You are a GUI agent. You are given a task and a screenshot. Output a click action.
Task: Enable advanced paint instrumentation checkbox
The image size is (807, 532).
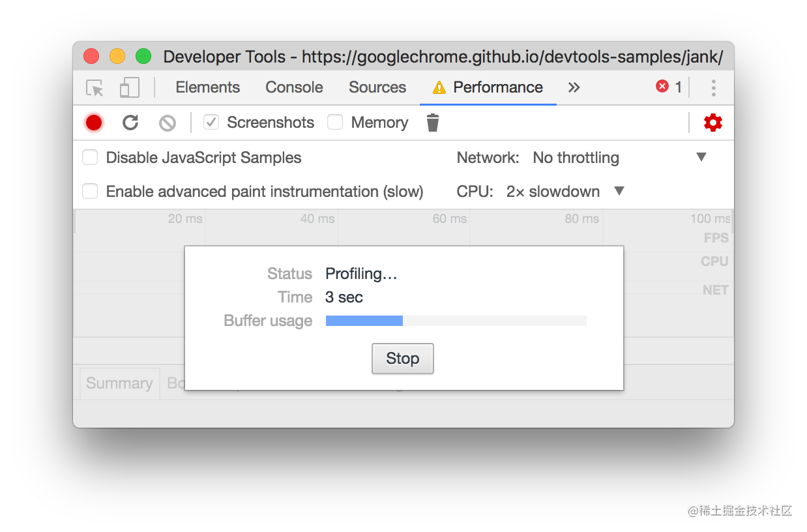[90, 191]
